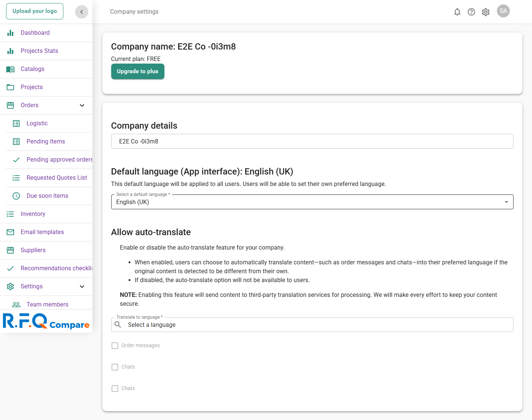Viewport: 532px width, 420px height.
Task: Expand the Settings menu chevron
Action: [82, 287]
